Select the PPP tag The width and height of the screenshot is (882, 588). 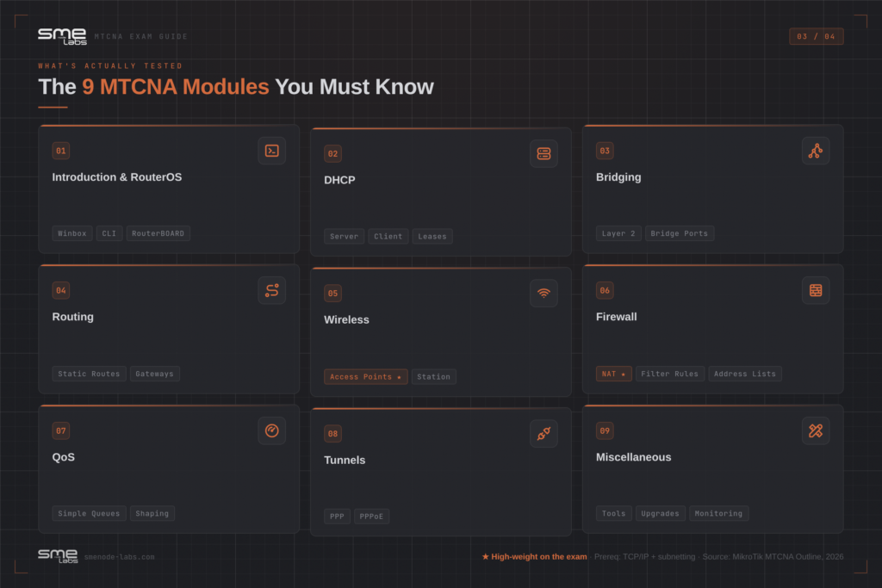point(337,516)
